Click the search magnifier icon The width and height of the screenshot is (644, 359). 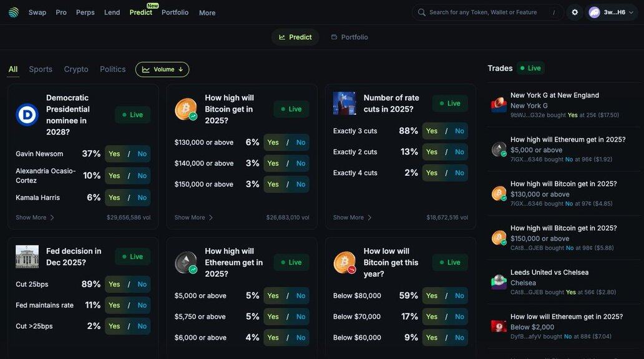422,12
